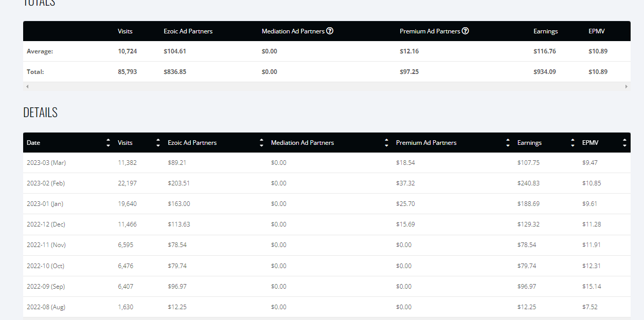This screenshot has height=320, width=644.
Task: Click the EPMV header in Totals table
Action: click(597, 31)
